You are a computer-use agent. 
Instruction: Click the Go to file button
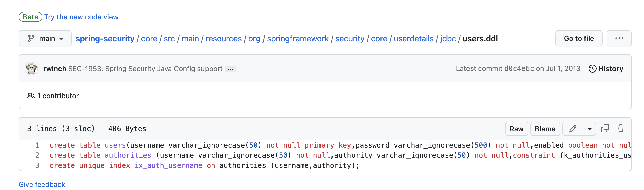click(x=579, y=38)
